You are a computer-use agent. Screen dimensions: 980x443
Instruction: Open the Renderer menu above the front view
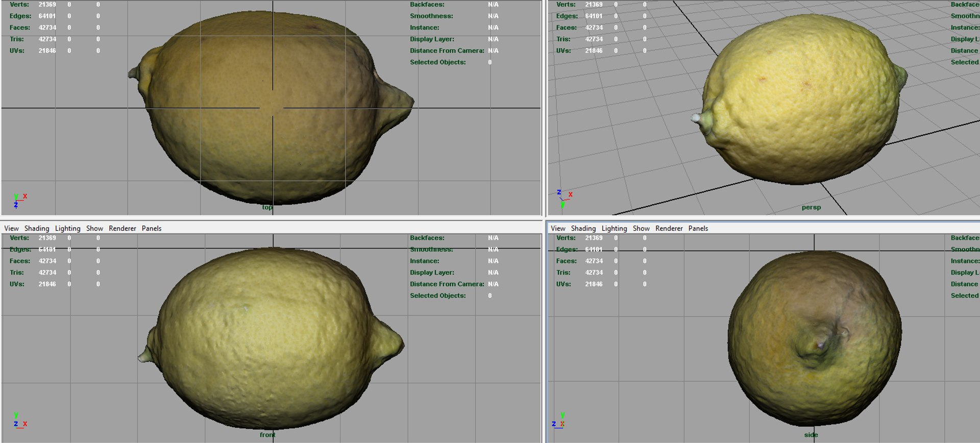[122, 228]
